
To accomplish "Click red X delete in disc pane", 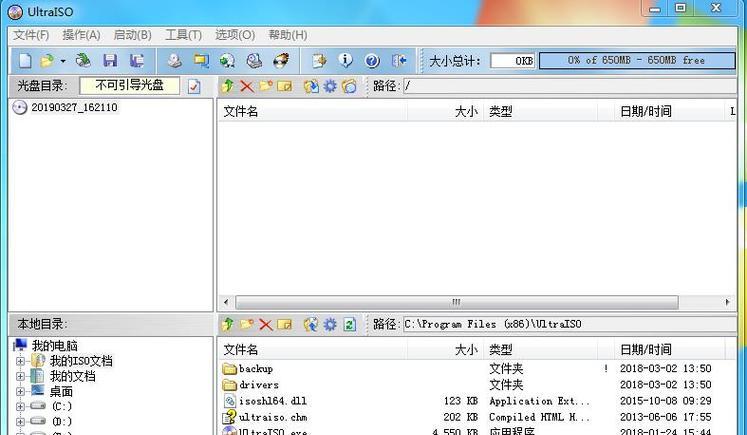I will coord(246,86).
